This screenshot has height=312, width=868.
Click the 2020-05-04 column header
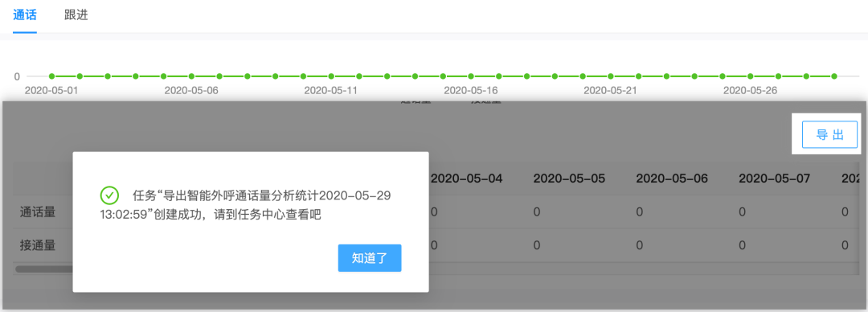(467, 179)
